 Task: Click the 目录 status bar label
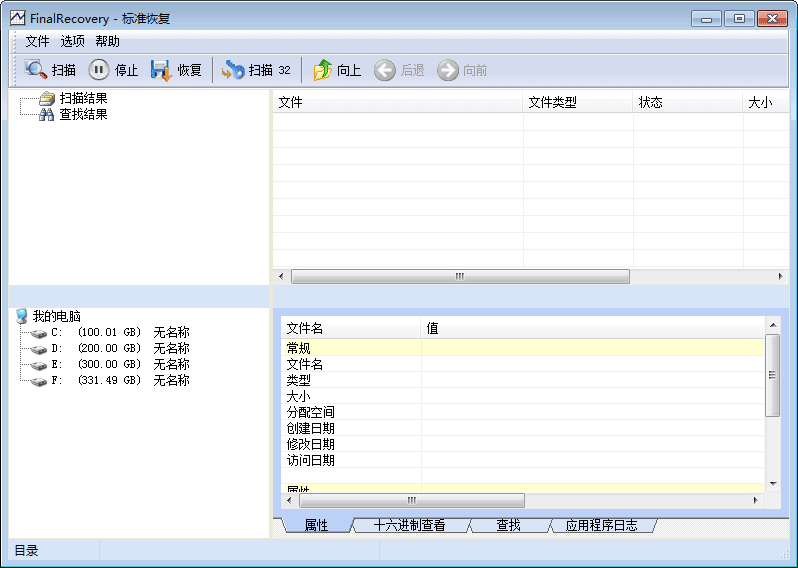26,551
